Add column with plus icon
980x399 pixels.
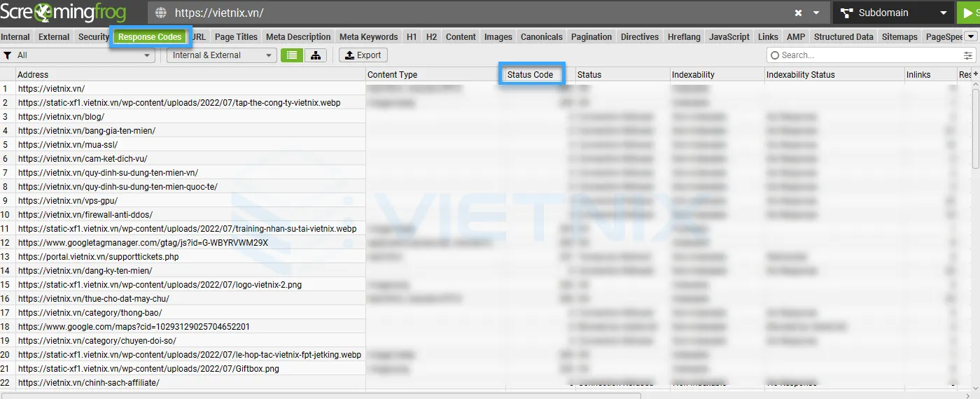(975, 74)
